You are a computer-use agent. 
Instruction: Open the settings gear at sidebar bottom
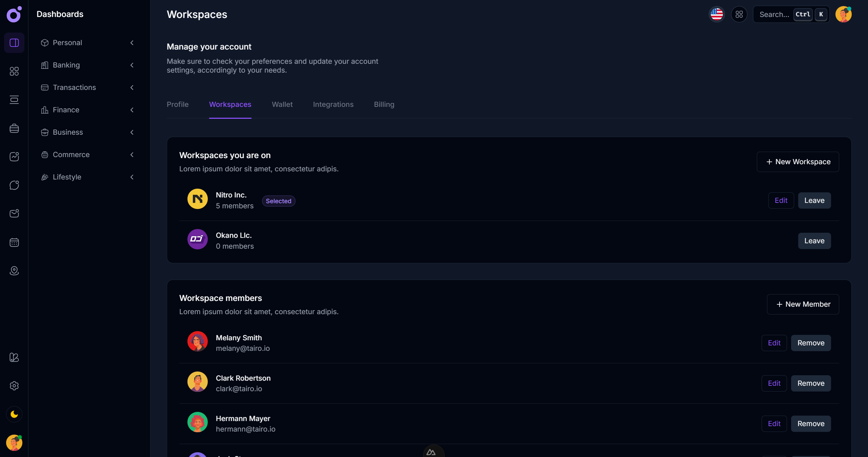14,386
